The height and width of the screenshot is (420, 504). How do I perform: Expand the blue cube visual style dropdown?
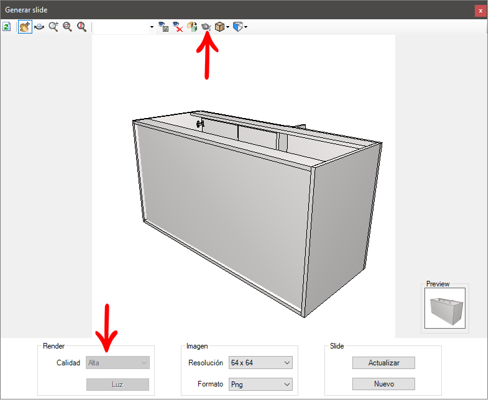pos(246,27)
